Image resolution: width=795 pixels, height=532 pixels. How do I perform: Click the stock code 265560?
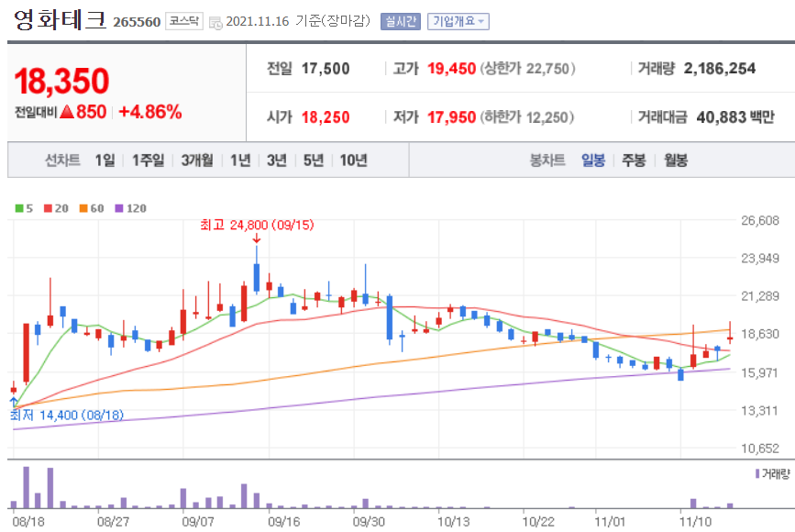pos(137,22)
